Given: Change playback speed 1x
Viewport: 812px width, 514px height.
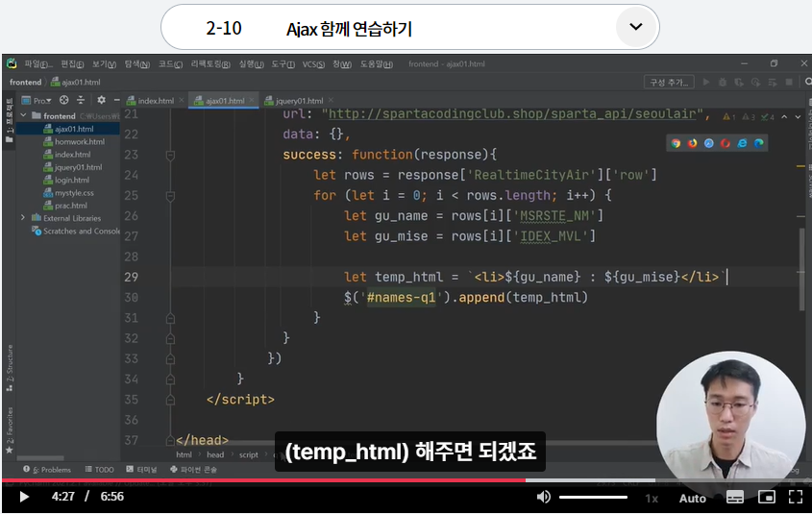Looking at the screenshot, I should [x=652, y=498].
